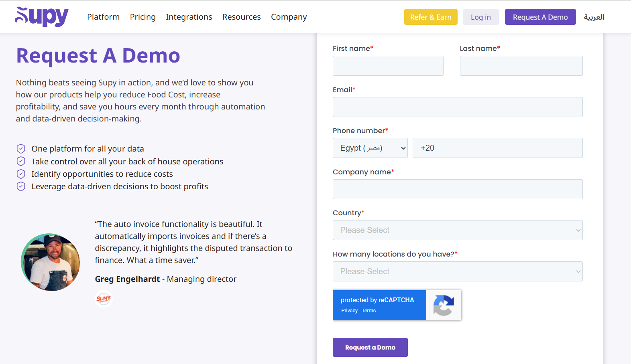Open the number of locations dropdown
This screenshot has width=631, height=364.
pos(457,271)
